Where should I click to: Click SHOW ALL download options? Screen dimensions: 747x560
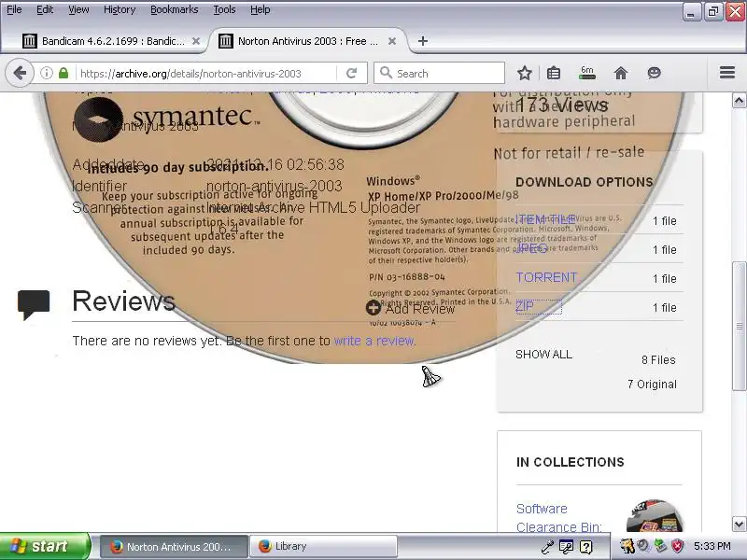tap(543, 355)
